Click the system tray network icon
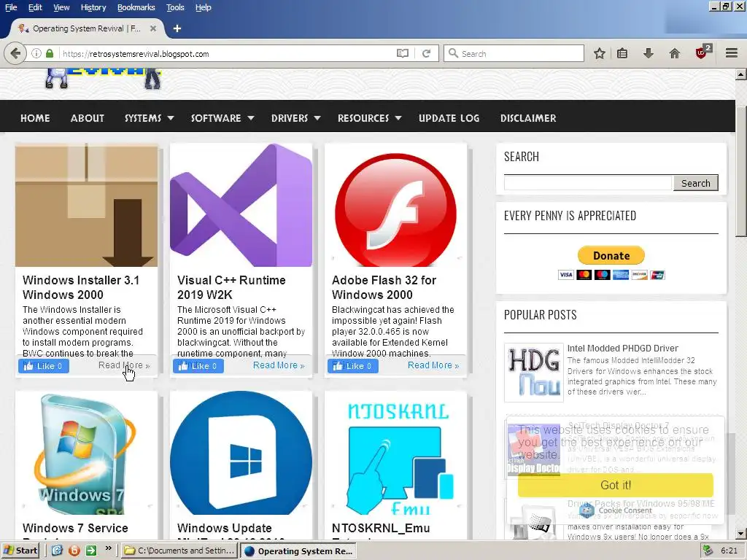The width and height of the screenshot is (747, 560). point(708,551)
